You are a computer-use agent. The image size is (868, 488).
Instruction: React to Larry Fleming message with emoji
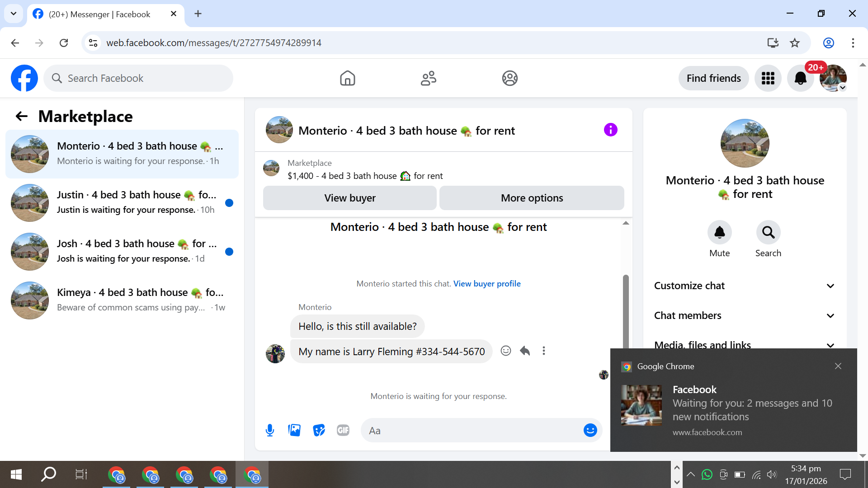point(505,351)
